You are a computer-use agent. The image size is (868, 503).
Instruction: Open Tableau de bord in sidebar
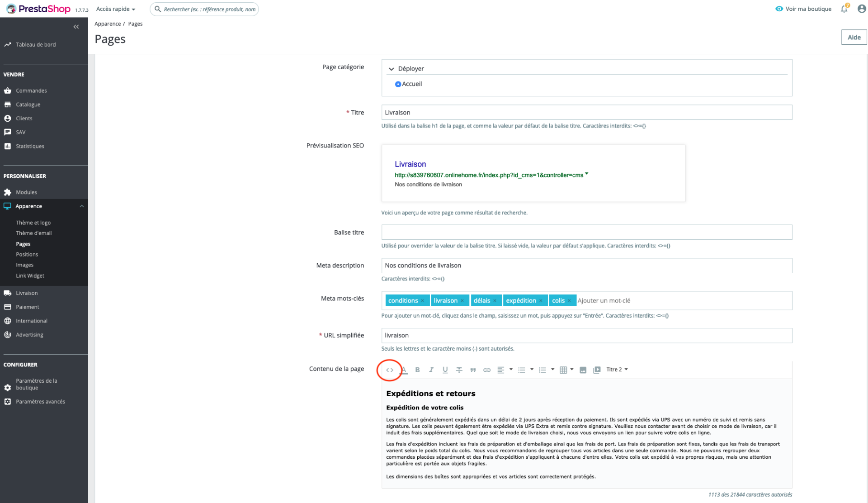pyautogui.click(x=36, y=45)
